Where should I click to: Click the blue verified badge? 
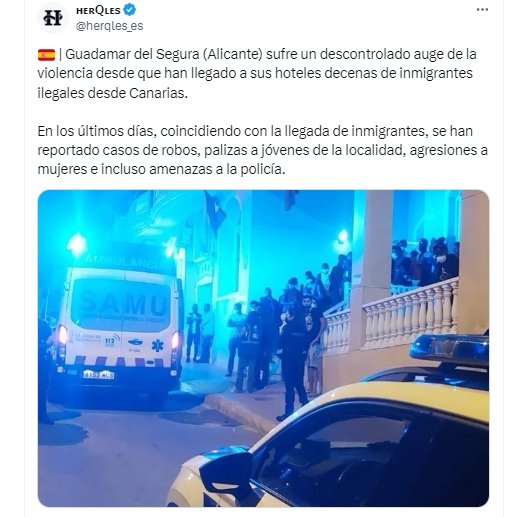pos(130,10)
